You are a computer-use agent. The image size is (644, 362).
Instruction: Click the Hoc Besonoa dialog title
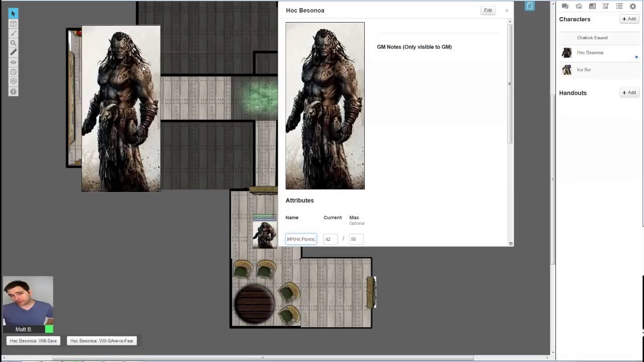(x=305, y=10)
